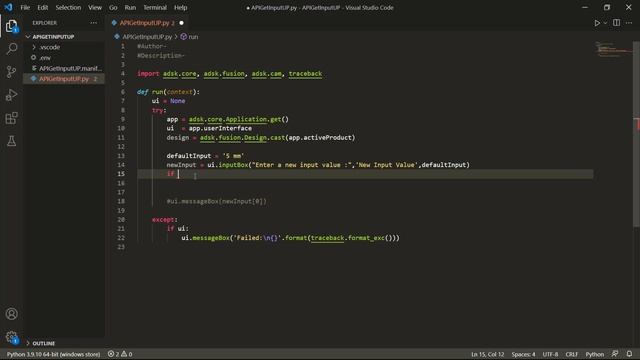The height and width of the screenshot is (360, 640).
Task: Open the Search view icon
Action: click(x=11, y=49)
